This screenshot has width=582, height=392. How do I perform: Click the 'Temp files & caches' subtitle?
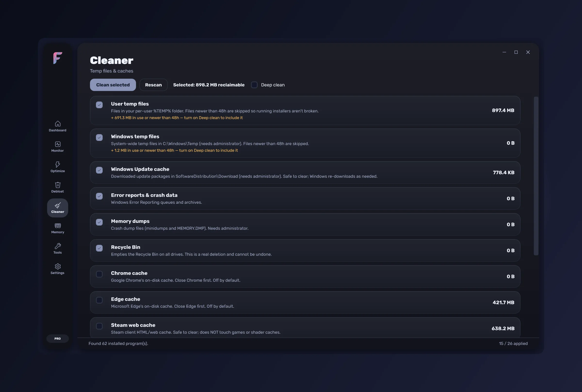tap(112, 71)
